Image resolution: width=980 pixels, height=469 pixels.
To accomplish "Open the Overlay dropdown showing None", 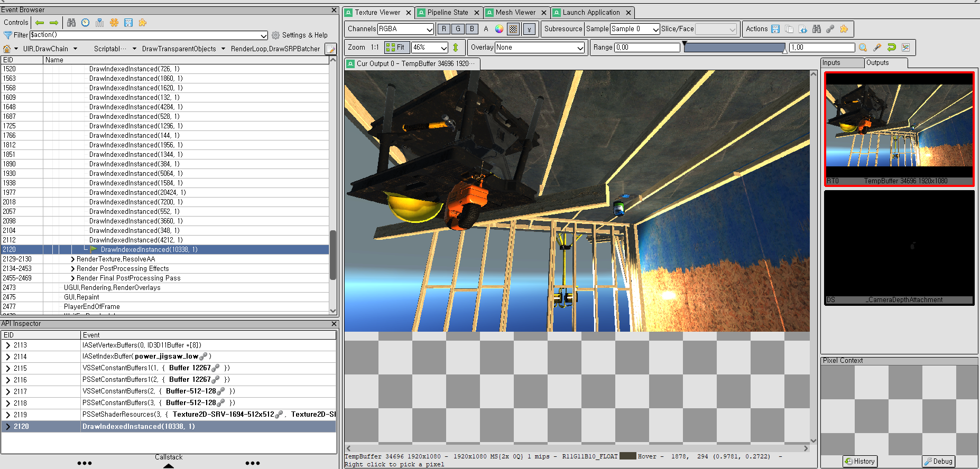I will (x=539, y=48).
